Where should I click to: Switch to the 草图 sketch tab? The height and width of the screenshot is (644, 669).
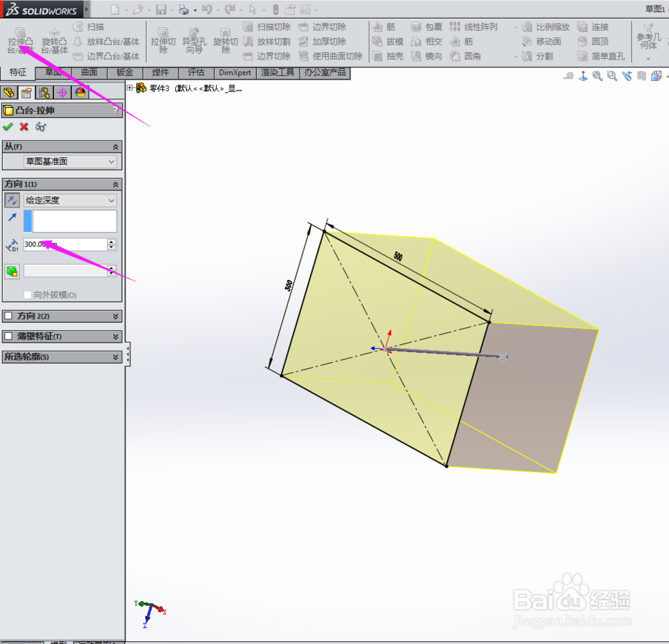point(54,73)
